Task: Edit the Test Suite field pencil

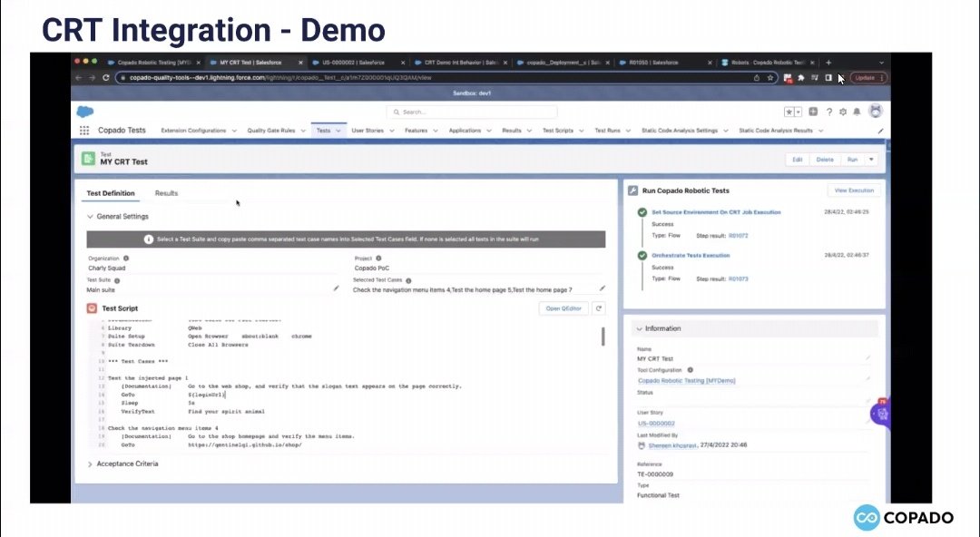Action: [336, 288]
